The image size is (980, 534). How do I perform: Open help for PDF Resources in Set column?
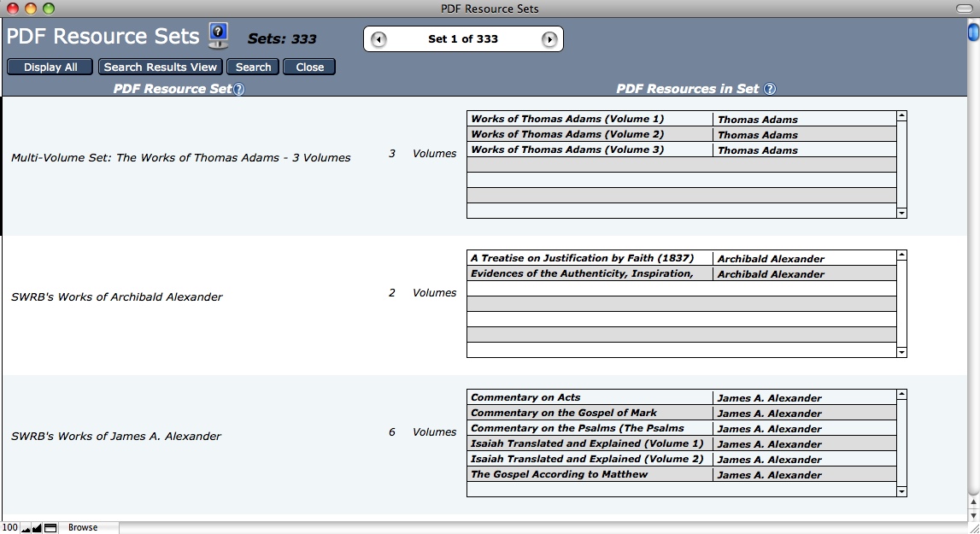click(x=770, y=90)
